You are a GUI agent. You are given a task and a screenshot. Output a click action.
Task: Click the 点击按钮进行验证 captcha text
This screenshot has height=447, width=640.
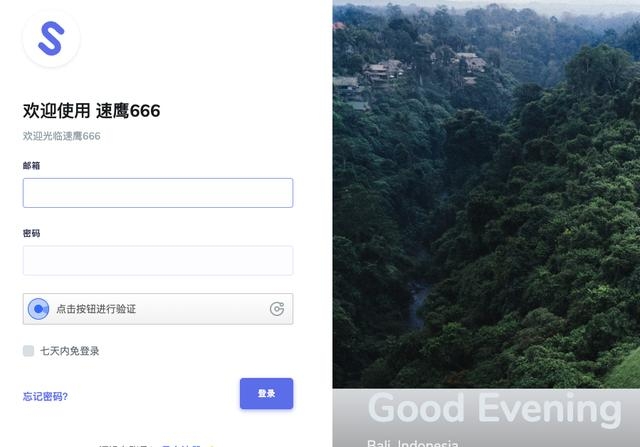coord(96,309)
